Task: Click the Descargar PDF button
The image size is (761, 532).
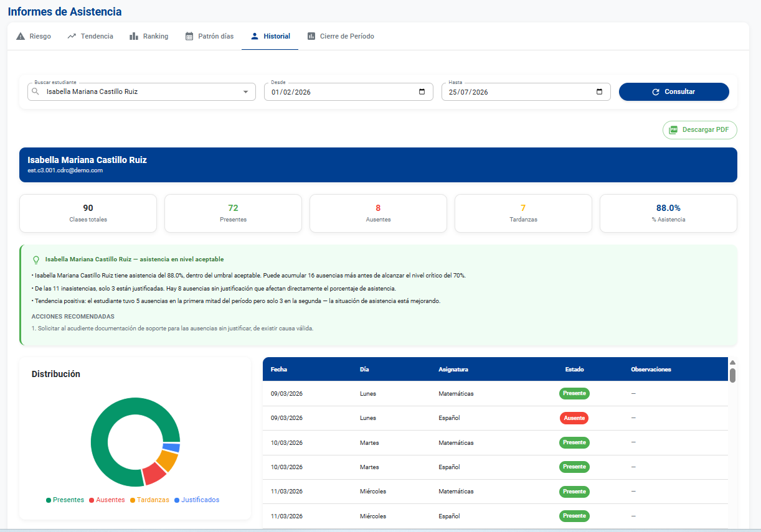Action: pos(699,130)
